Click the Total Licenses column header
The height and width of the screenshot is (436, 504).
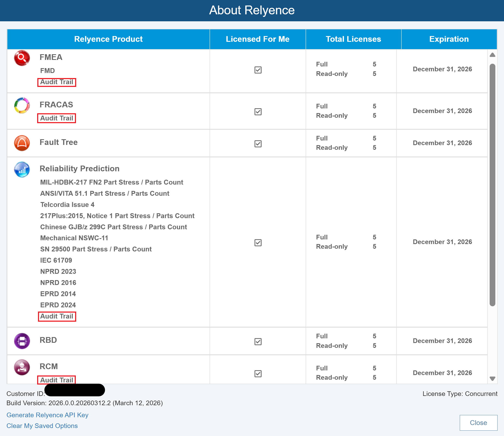coord(353,39)
